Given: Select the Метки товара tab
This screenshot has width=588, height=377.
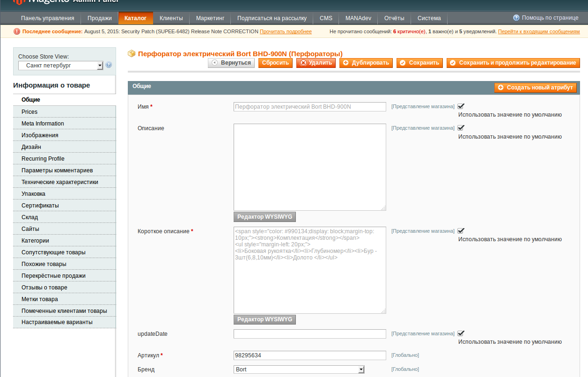Looking at the screenshot, I should pyautogui.click(x=64, y=299).
